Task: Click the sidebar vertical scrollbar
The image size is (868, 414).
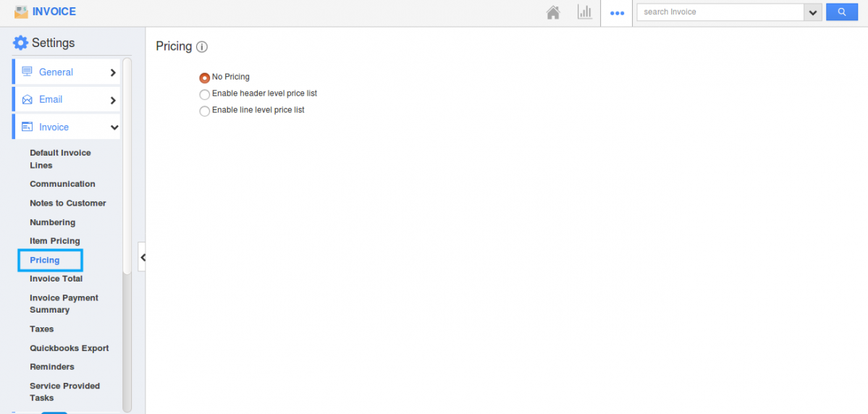Action: click(127, 166)
